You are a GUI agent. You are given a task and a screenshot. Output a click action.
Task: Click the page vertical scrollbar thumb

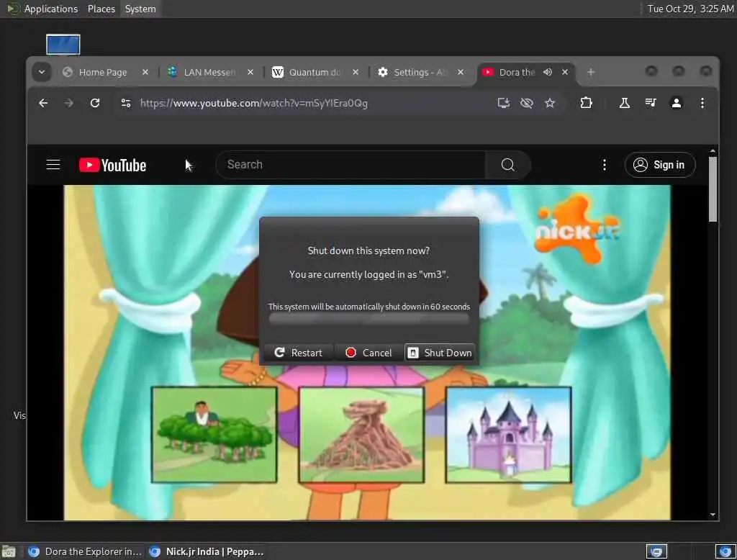713,189
